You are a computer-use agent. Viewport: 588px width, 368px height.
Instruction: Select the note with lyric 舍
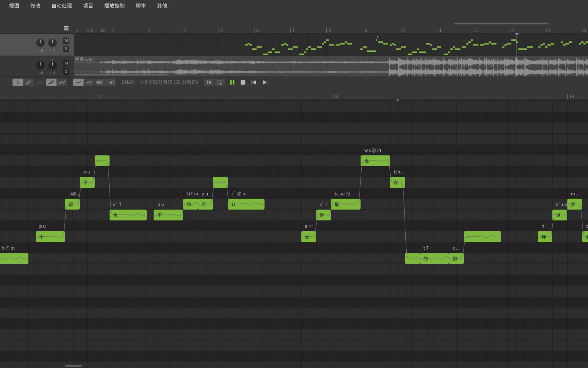pos(128,215)
